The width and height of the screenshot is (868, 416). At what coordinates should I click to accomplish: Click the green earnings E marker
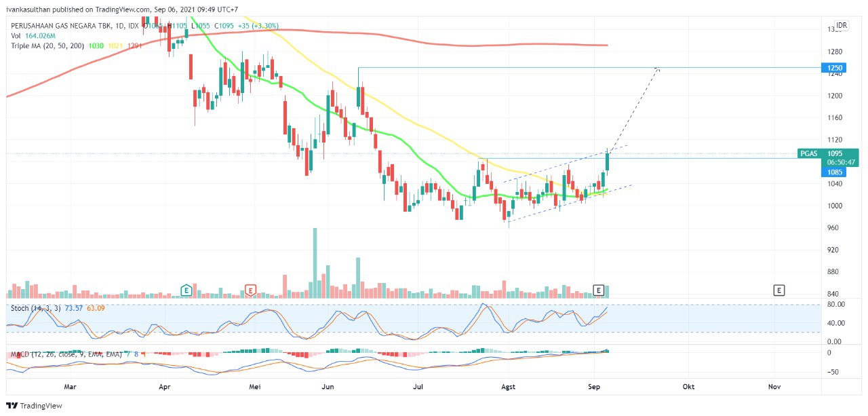(185, 290)
